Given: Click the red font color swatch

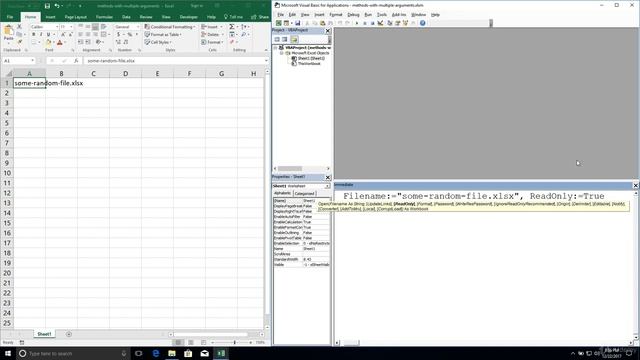Looking at the screenshot, I should tap(60, 42).
